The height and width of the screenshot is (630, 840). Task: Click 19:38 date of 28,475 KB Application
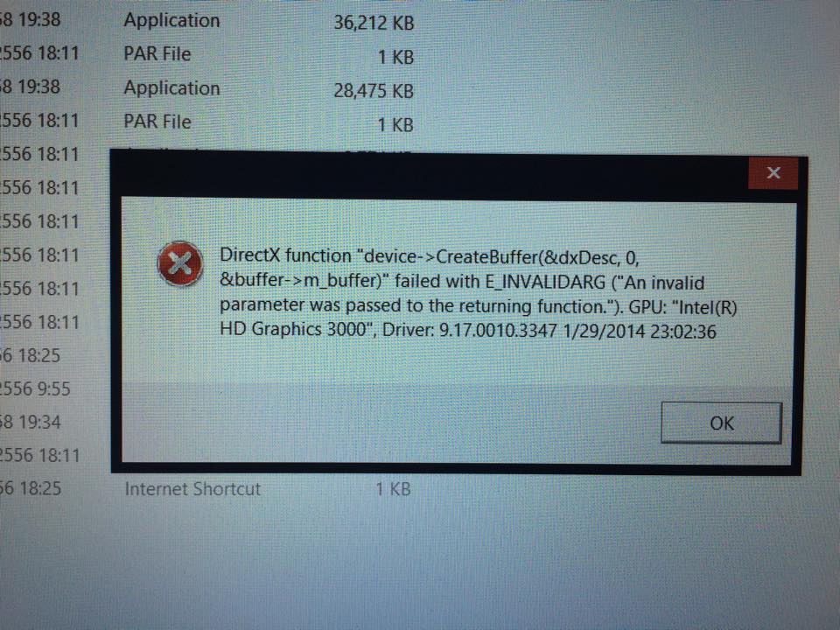[x=31, y=87]
